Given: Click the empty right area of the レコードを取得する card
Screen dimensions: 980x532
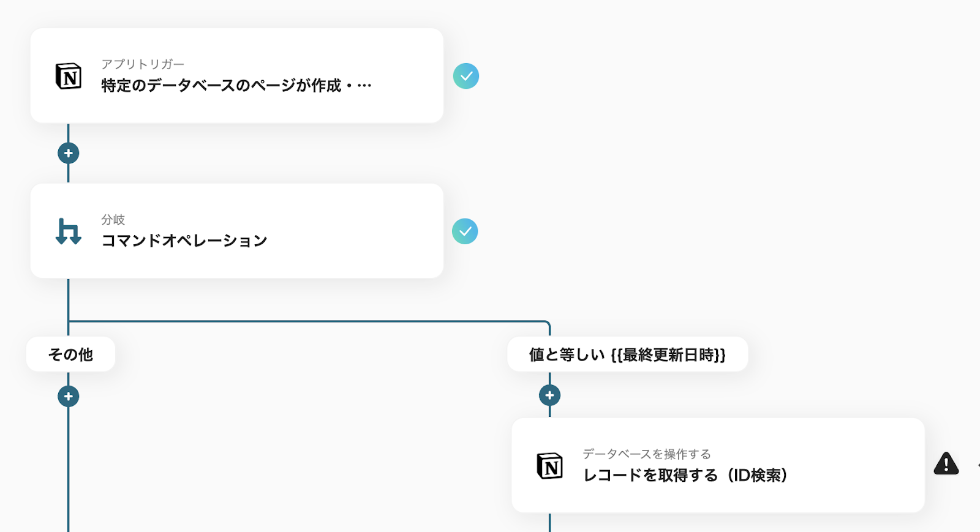Looking at the screenshot, I should (858, 466).
